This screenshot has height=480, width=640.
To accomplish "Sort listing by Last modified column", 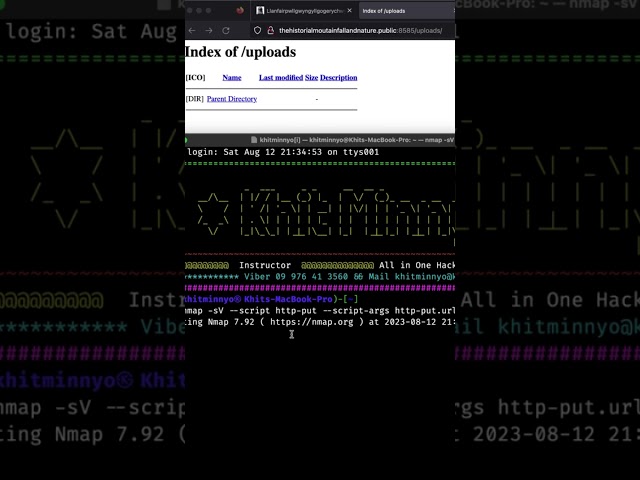I will pyautogui.click(x=281, y=78).
